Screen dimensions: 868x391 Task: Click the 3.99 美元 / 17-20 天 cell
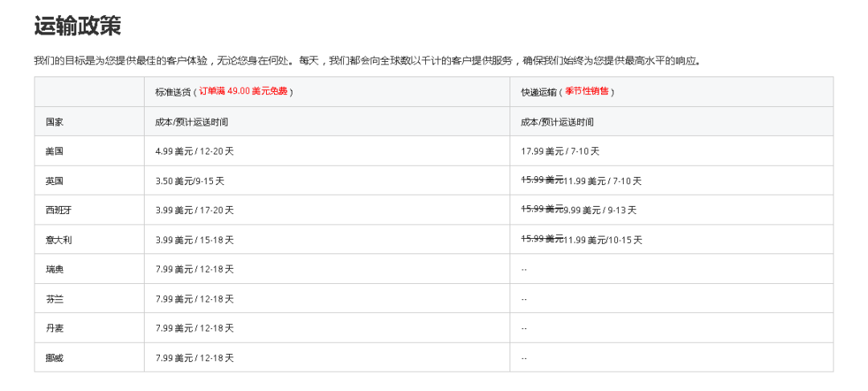tap(194, 210)
